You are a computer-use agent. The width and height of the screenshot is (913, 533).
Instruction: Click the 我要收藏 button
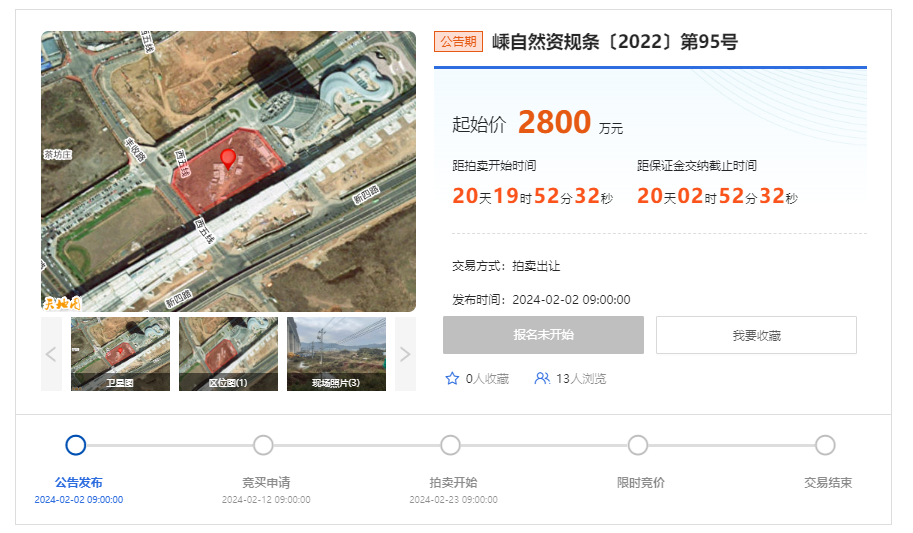click(756, 335)
